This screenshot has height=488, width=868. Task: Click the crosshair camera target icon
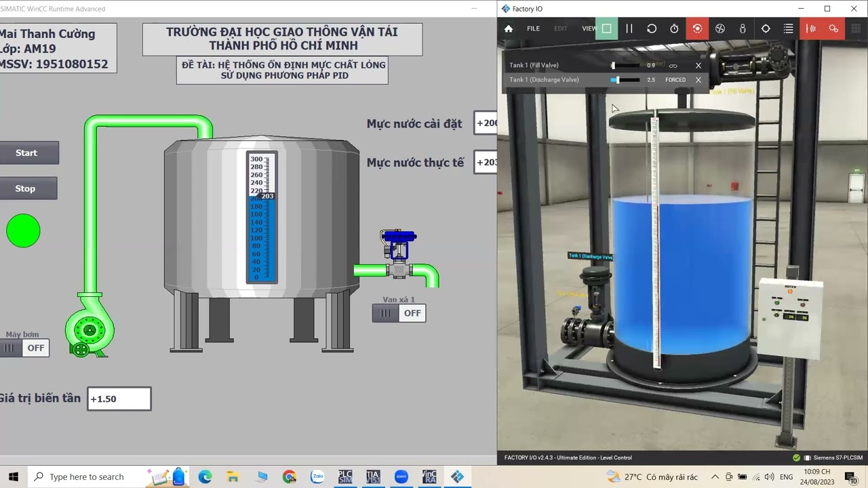pos(766,28)
